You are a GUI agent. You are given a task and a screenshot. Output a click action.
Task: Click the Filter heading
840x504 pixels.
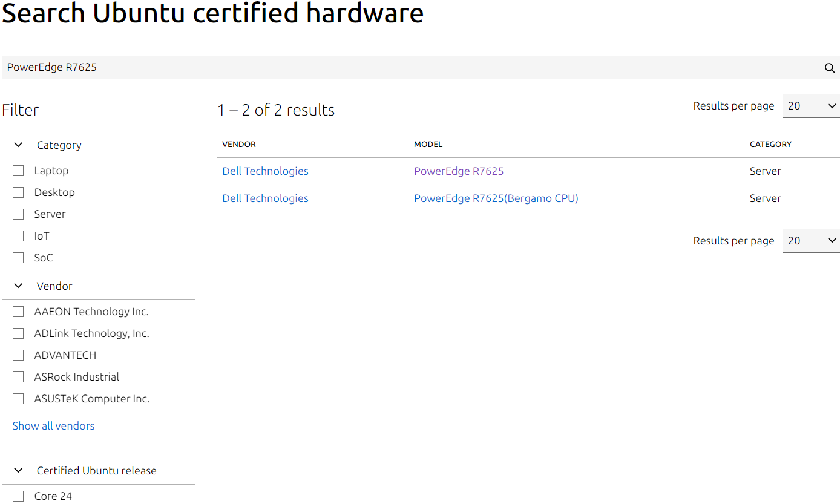tap(21, 110)
